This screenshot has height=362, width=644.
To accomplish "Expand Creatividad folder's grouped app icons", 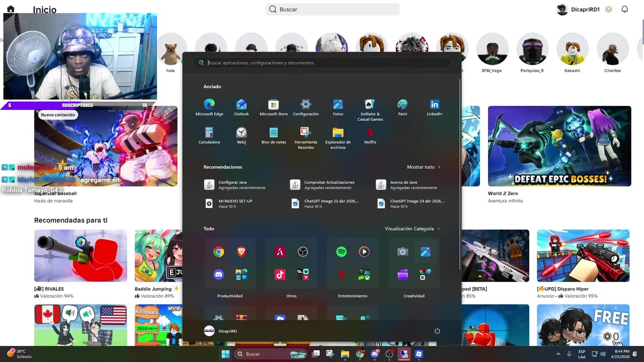I will tap(426, 275).
